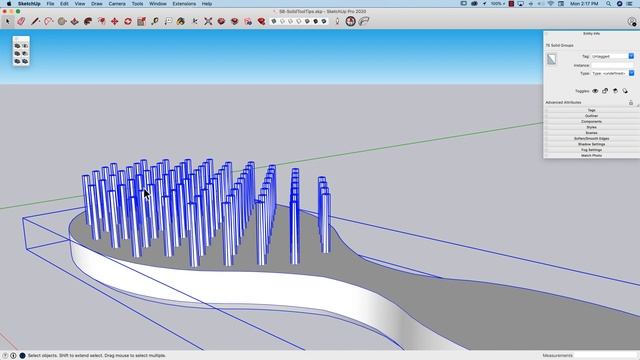The height and width of the screenshot is (360, 640).
Task: Expand the Outliner tray panel
Action: (x=591, y=116)
